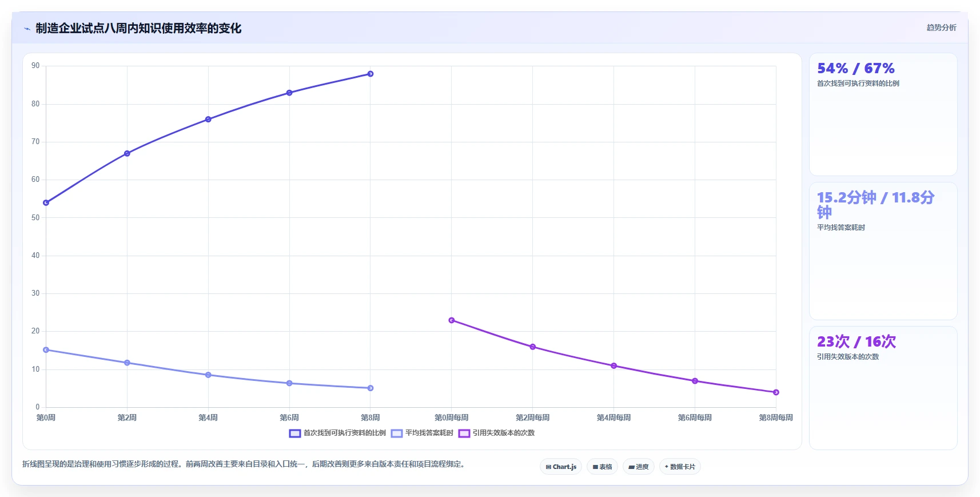The height and width of the screenshot is (497, 980).
Task: Click the purple 第4周每周 point at 11
Action: click(x=614, y=365)
